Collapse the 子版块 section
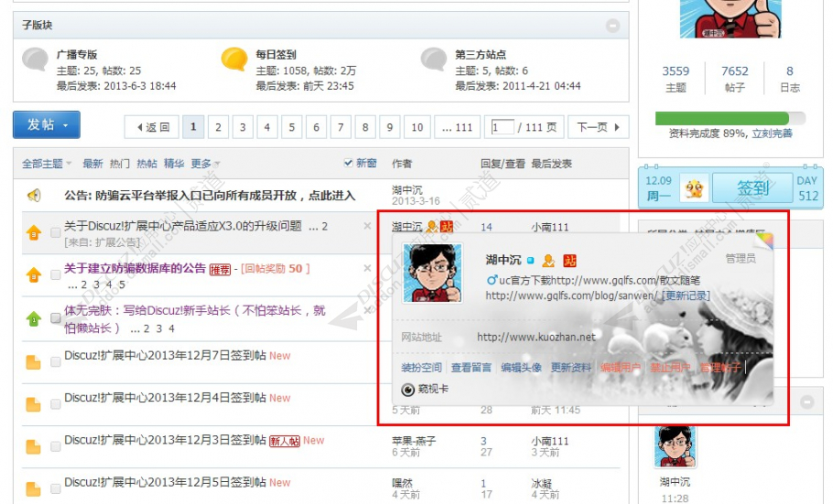Image resolution: width=833 pixels, height=504 pixels. coord(612,25)
